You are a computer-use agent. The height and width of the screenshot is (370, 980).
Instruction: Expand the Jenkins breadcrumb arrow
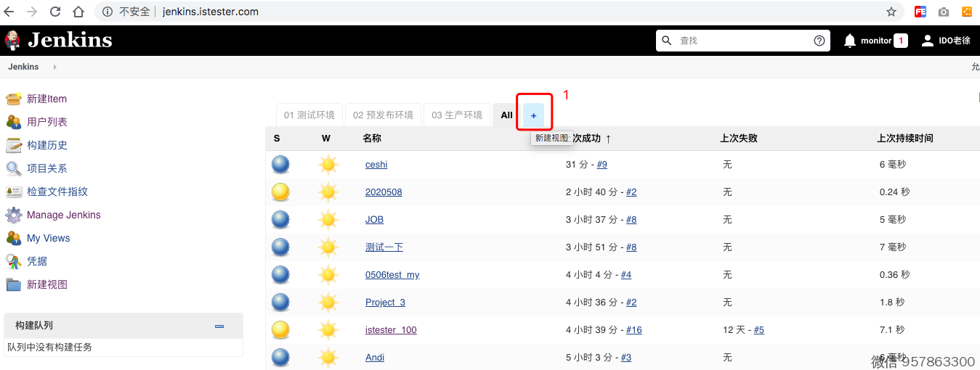[x=55, y=67]
